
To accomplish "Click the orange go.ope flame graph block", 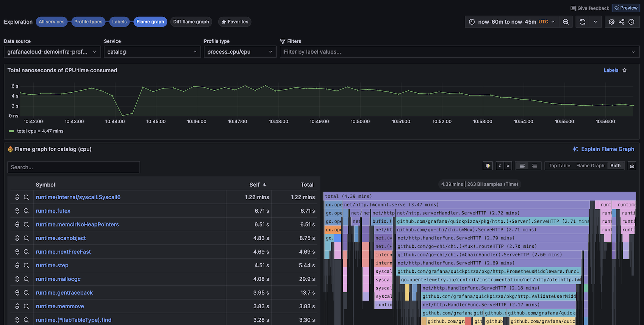I will pos(333,230).
